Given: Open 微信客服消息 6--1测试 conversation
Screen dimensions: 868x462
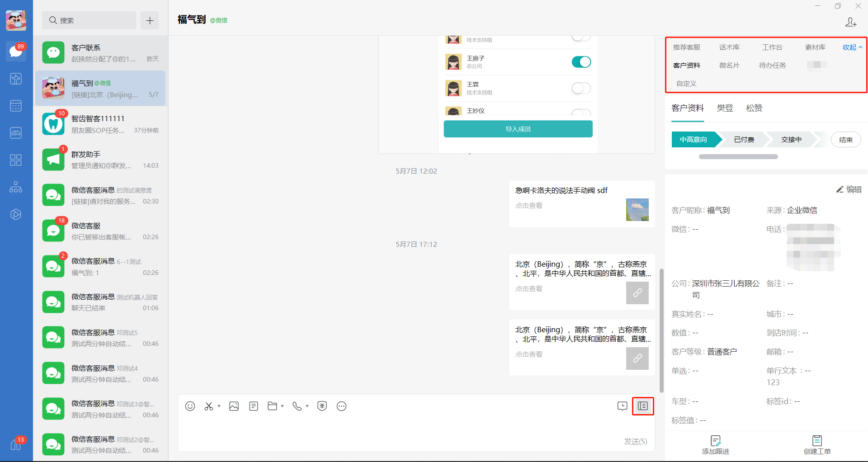Looking at the screenshot, I should coord(100,267).
